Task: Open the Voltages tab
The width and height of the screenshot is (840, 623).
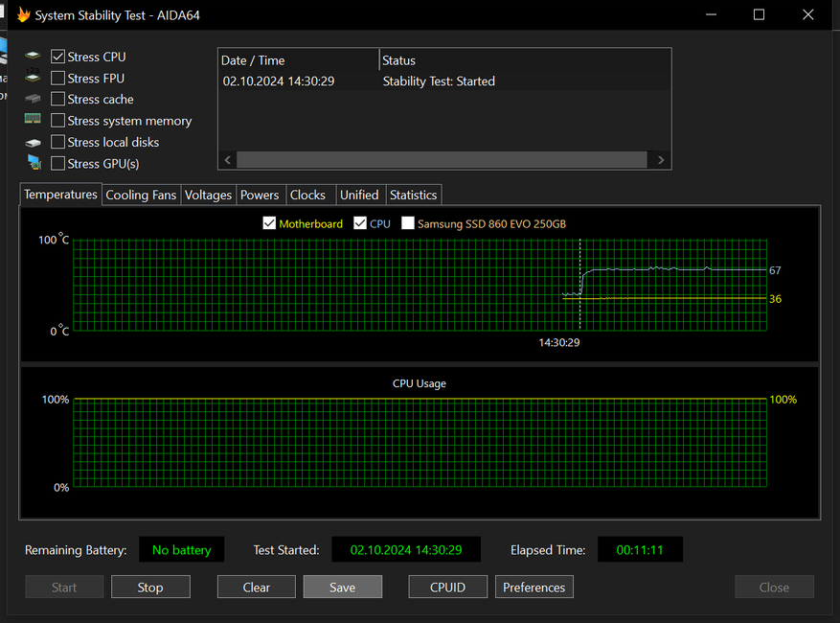Action: click(208, 195)
